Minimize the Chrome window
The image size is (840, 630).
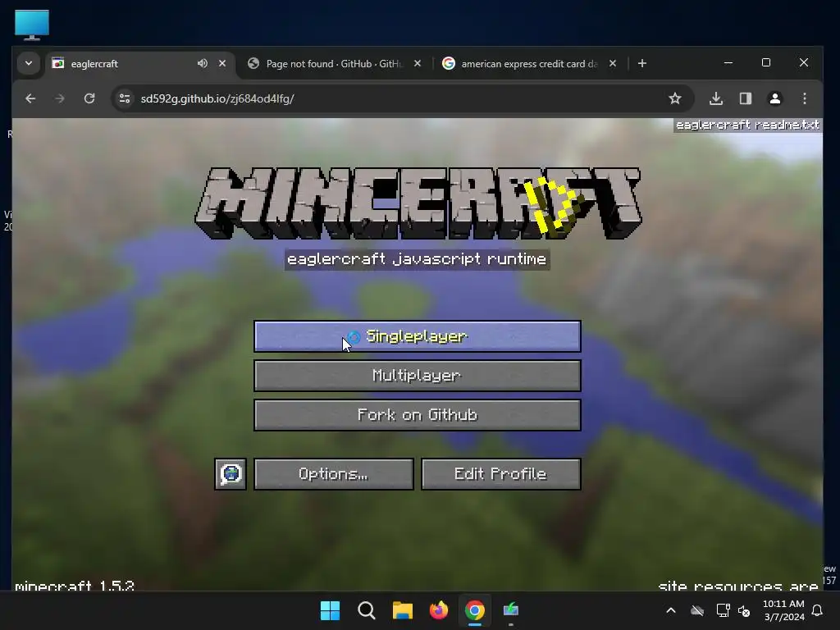point(728,62)
